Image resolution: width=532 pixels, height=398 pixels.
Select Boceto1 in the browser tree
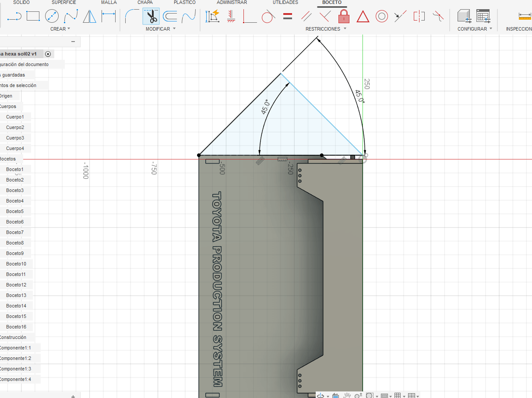click(15, 169)
